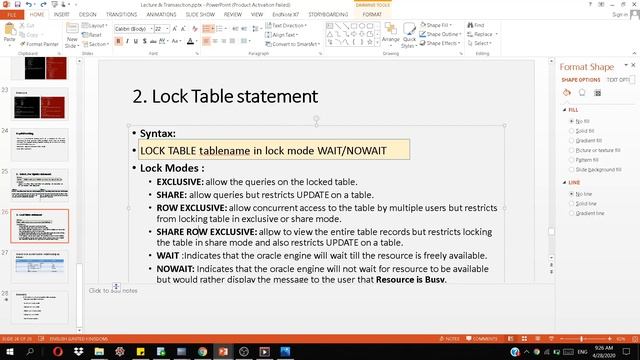The image size is (640, 360).
Task: Switch to Normal view in the status bar
Action: click(511, 339)
